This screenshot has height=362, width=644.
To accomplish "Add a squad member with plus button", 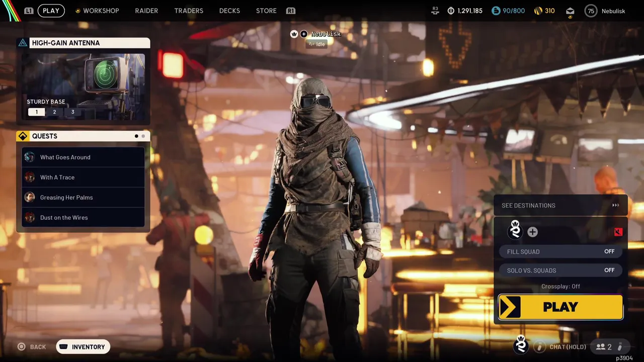I will coord(532,232).
